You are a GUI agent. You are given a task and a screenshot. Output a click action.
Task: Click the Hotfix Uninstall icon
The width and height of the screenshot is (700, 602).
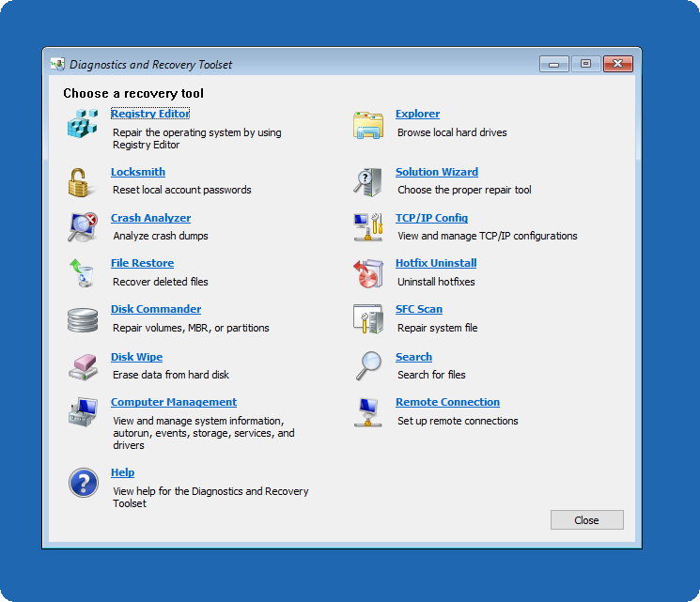(x=367, y=272)
